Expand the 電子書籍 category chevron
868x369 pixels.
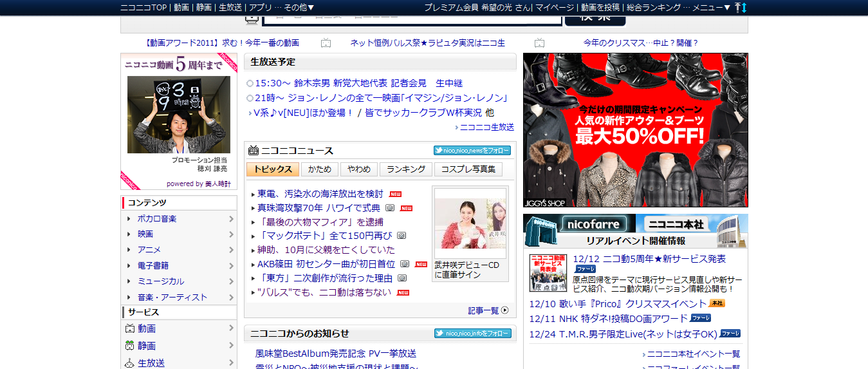tap(231, 265)
